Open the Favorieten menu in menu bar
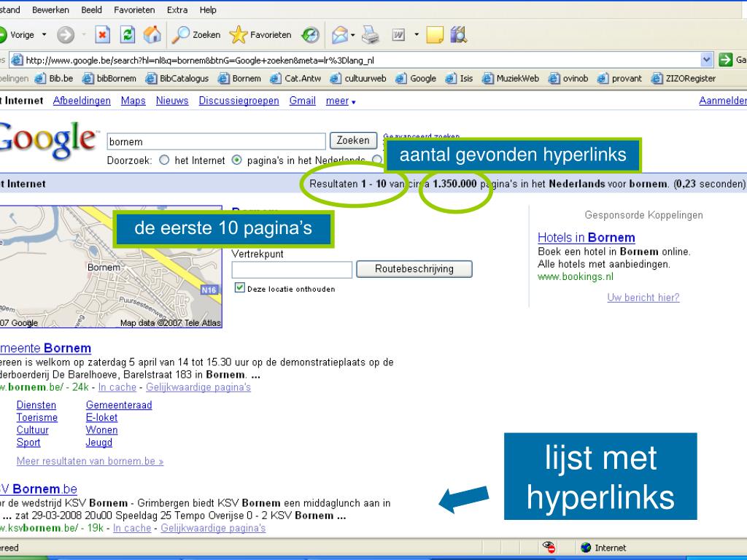 tap(134, 9)
